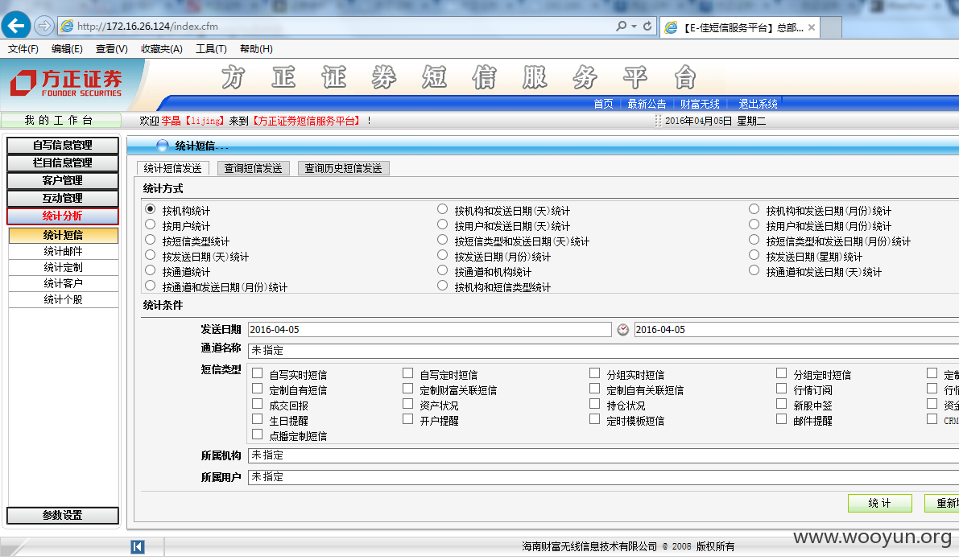Image resolution: width=959 pixels, height=560 pixels.
Task: Select 按发送日期(星期)统计 radio button
Action: pos(754,255)
